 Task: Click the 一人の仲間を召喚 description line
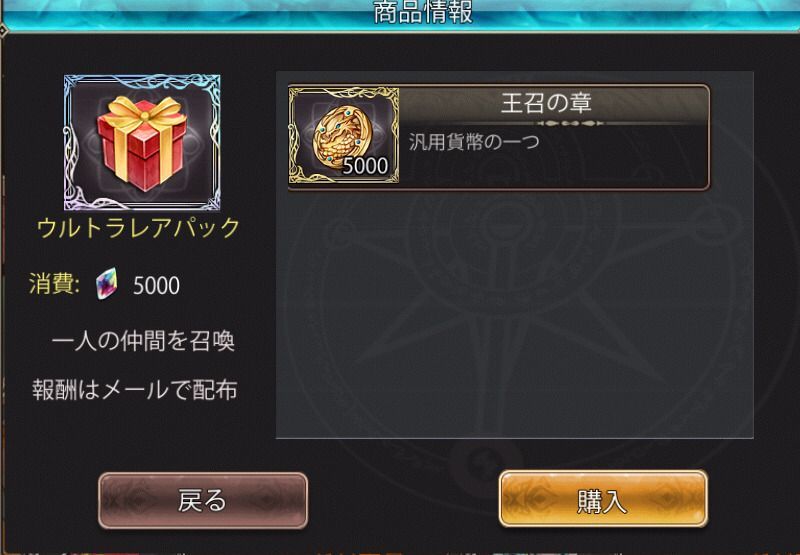point(143,341)
